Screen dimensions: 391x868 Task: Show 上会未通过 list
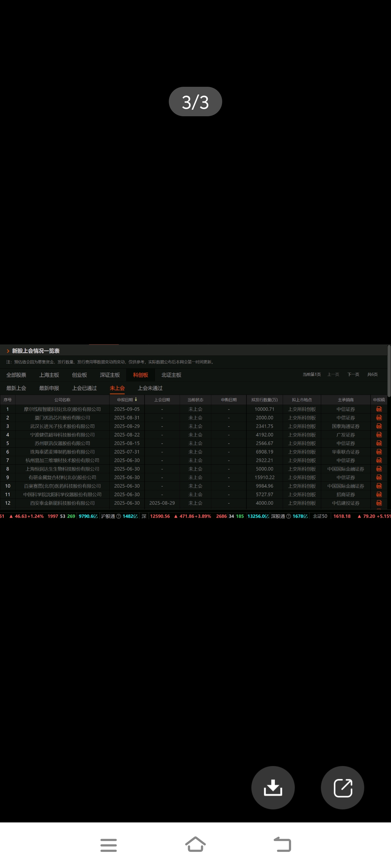(150, 388)
